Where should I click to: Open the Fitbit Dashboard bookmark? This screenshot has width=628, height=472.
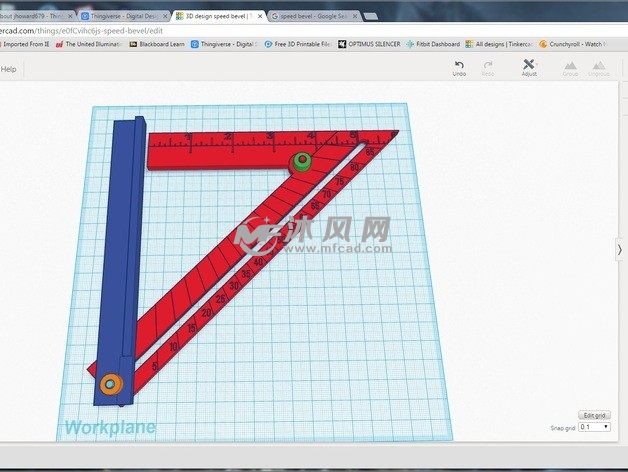tap(432, 44)
